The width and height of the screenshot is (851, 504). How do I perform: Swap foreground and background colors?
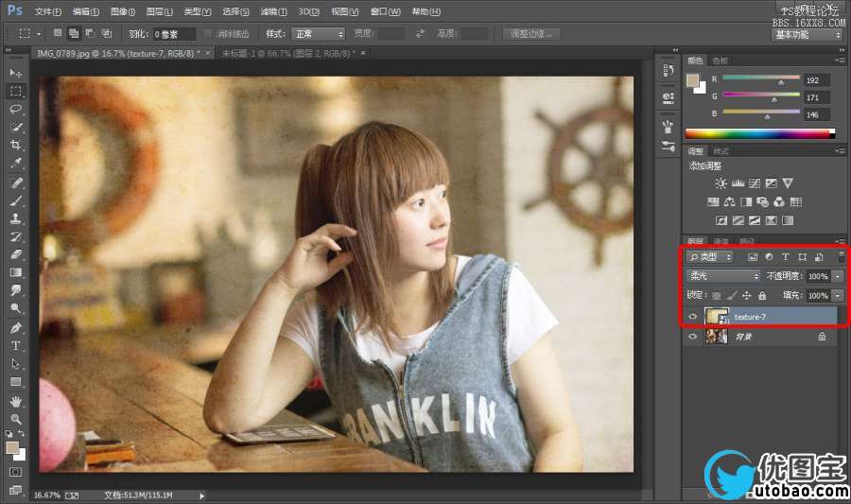[x=21, y=433]
